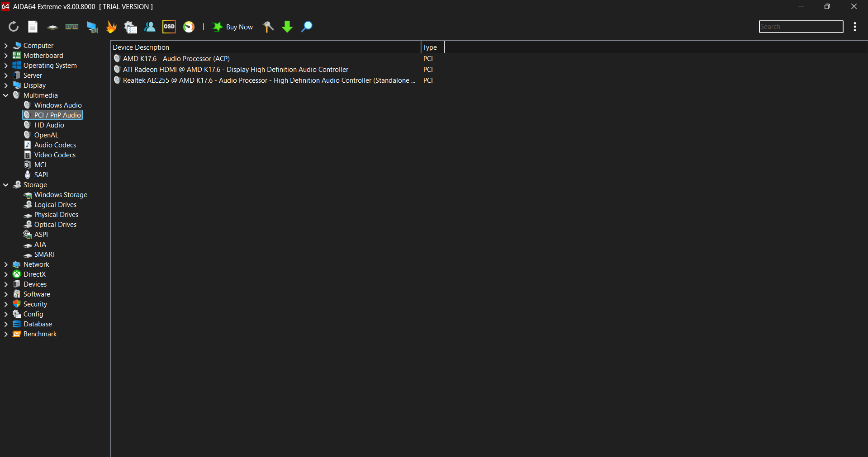This screenshot has width=868, height=457.
Task: Select the ATA tree item
Action: 40,245
